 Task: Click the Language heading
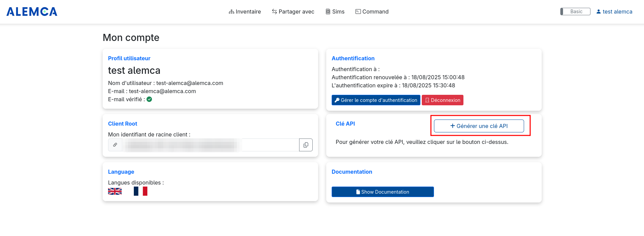pyautogui.click(x=121, y=172)
